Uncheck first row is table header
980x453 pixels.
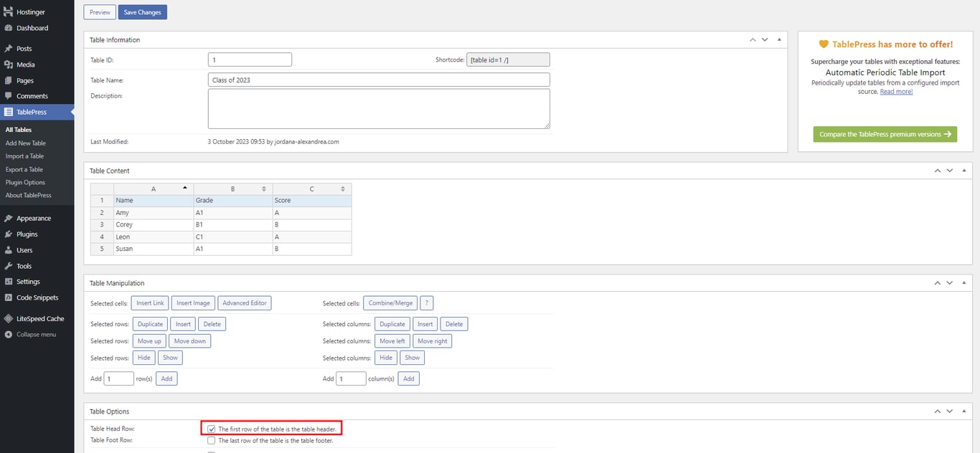coord(211,429)
